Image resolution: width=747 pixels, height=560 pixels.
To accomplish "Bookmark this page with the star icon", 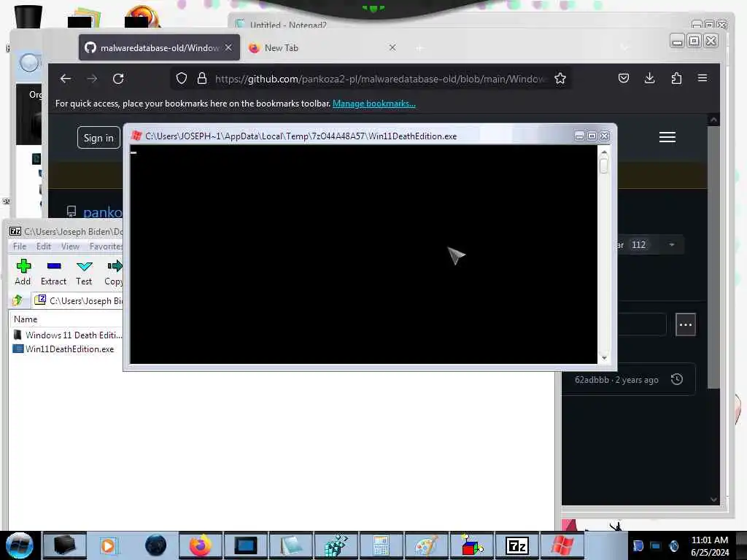I will coord(560,79).
